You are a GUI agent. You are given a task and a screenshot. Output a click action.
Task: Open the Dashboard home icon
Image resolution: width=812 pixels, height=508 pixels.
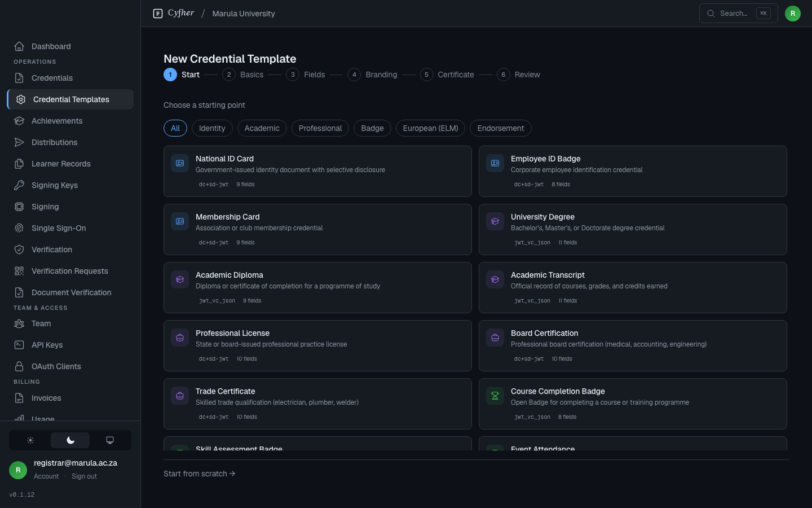(19, 46)
